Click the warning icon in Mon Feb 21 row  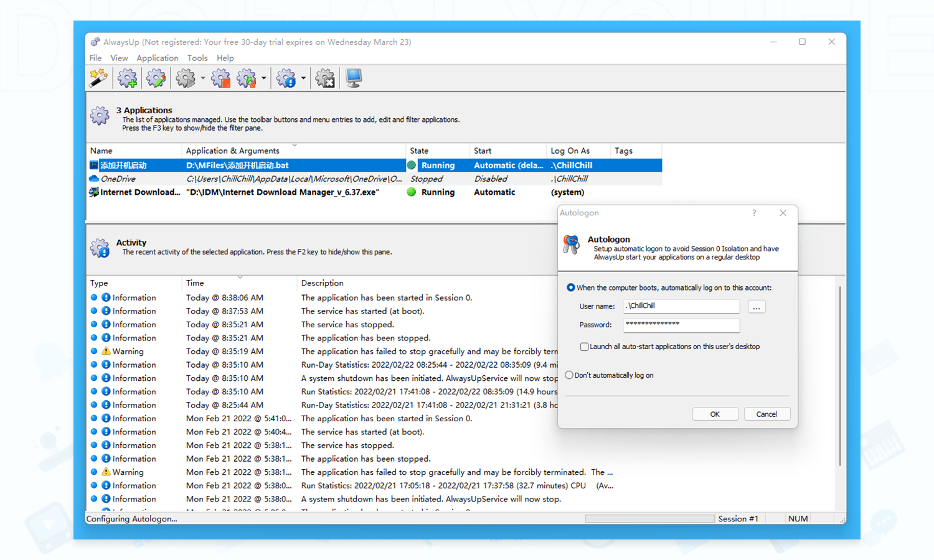click(106, 472)
